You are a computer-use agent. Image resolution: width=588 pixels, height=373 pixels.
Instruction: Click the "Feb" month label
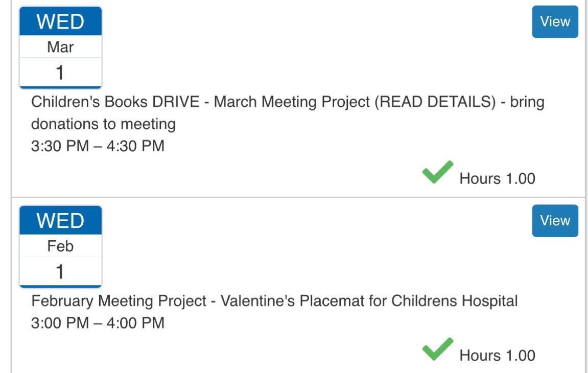pos(60,247)
